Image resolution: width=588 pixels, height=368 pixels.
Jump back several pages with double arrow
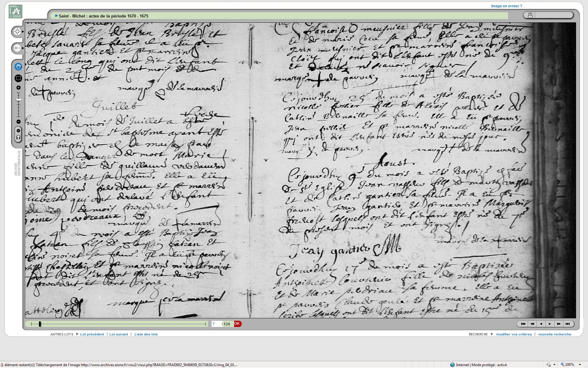532,324
